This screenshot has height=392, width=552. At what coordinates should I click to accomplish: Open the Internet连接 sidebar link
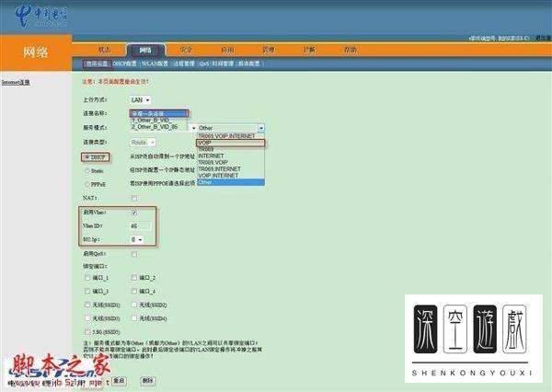click(16, 83)
